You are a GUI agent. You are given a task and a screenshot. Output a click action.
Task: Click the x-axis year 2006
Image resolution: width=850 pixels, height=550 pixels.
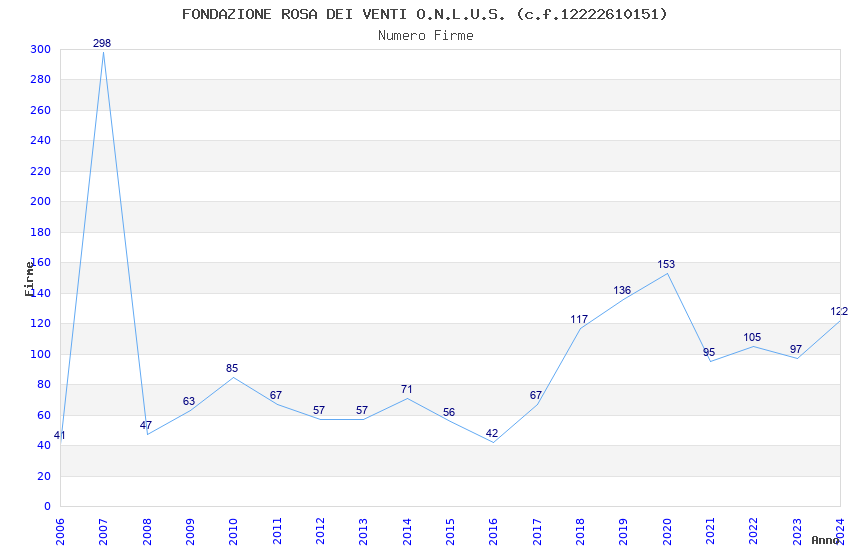60,531
